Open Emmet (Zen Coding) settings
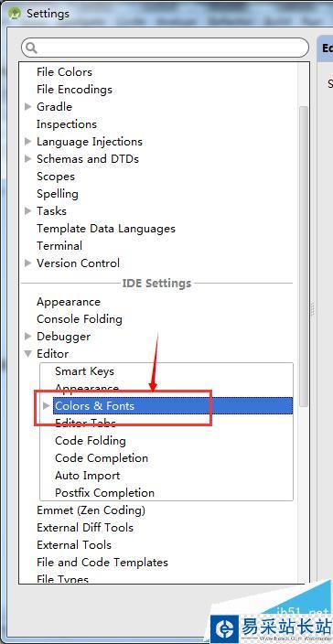This screenshot has width=333, height=644. coord(91,510)
